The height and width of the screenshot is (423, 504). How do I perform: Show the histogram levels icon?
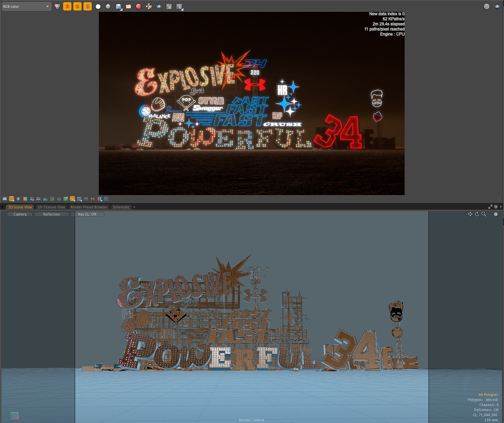pyautogui.click(x=45, y=199)
